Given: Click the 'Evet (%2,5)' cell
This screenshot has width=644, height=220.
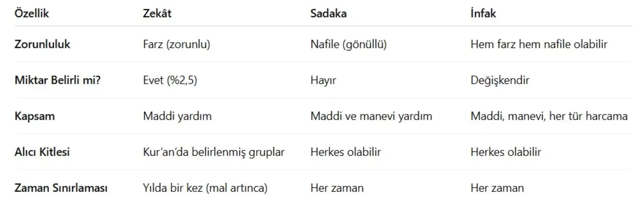Looking at the screenshot, I should pyautogui.click(x=170, y=80).
